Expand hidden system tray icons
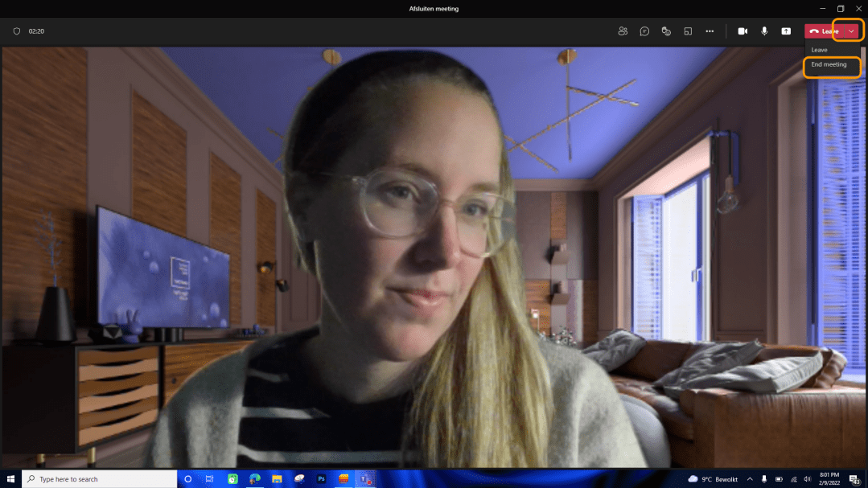The height and width of the screenshot is (488, 868). point(750,479)
